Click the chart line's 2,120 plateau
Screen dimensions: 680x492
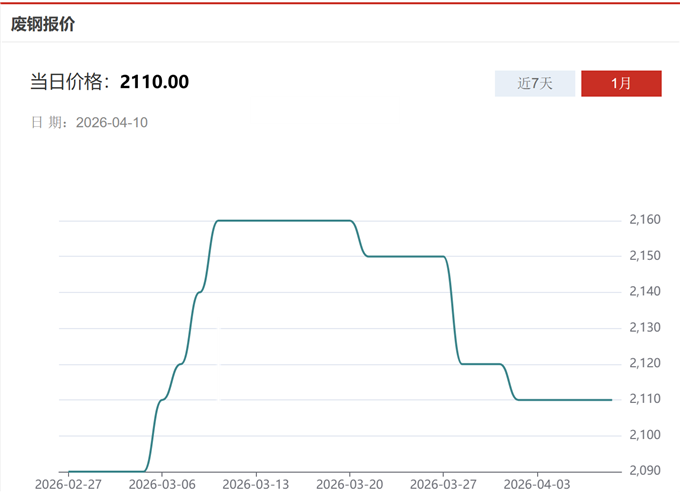pos(480,364)
